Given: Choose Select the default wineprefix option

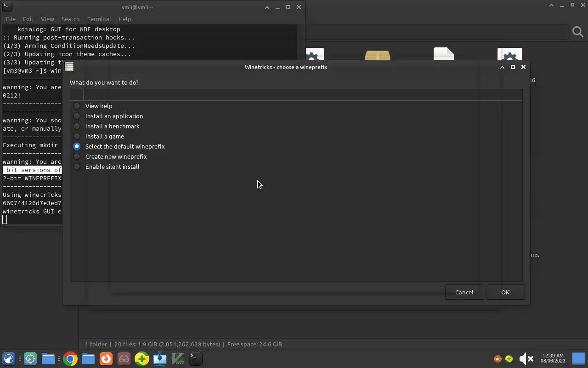Looking at the screenshot, I should pyautogui.click(x=77, y=146).
